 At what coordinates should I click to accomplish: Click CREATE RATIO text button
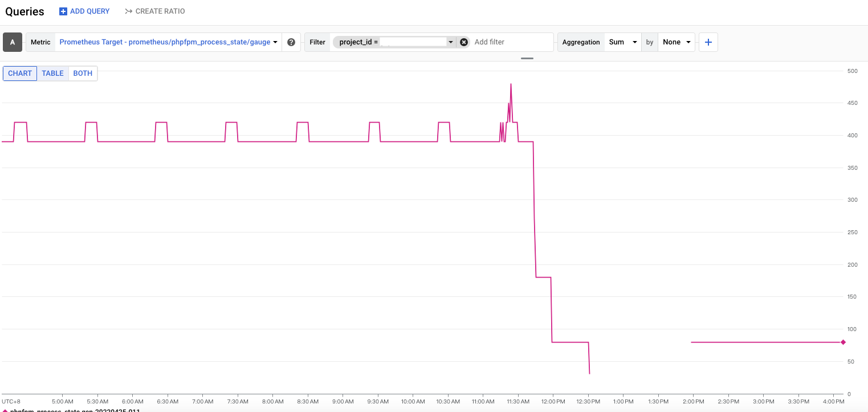click(x=160, y=11)
